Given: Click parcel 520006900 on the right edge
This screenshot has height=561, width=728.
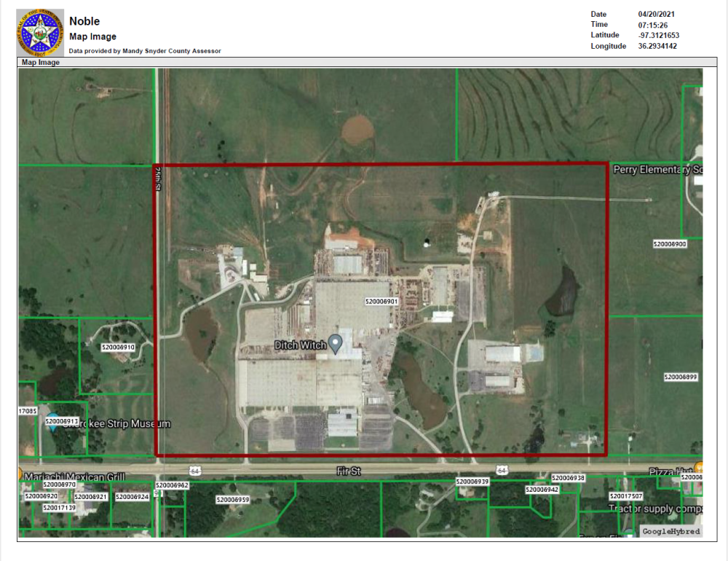Looking at the screenshot, I should 670,243.
